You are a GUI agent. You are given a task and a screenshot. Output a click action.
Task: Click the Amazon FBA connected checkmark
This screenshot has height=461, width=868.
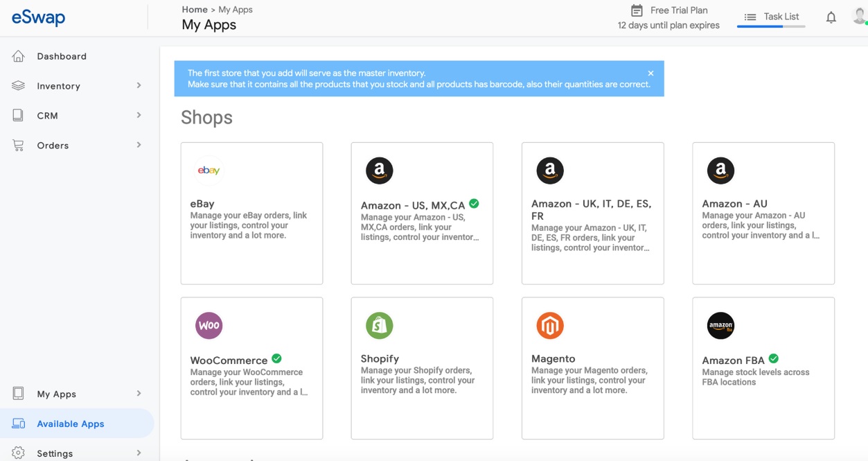(x=774, y=358)
